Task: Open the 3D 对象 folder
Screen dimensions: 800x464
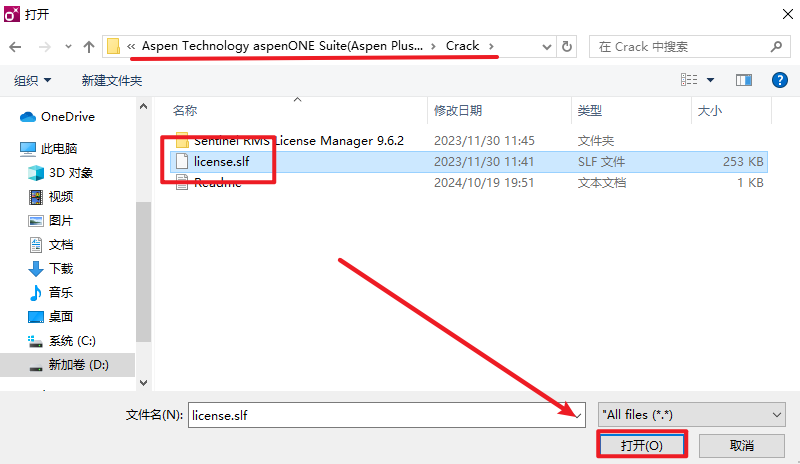Action: click(71, 172)
